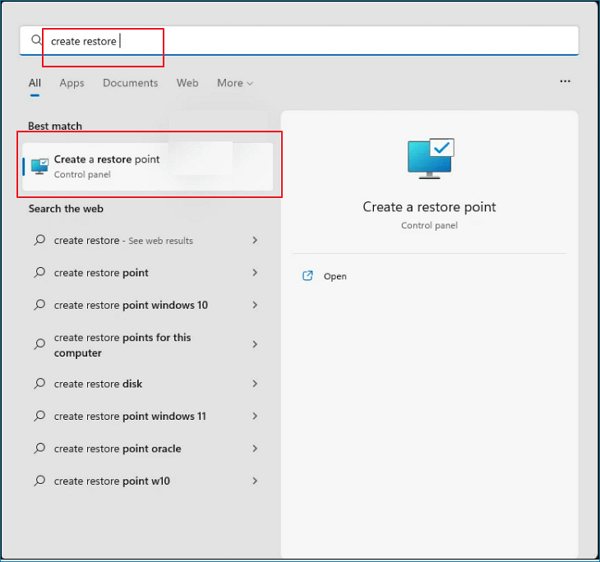This screenshot has height=562, width=600.
Task: Expand arrow beside 'create restore point w10'
Action: pos(255,481)
